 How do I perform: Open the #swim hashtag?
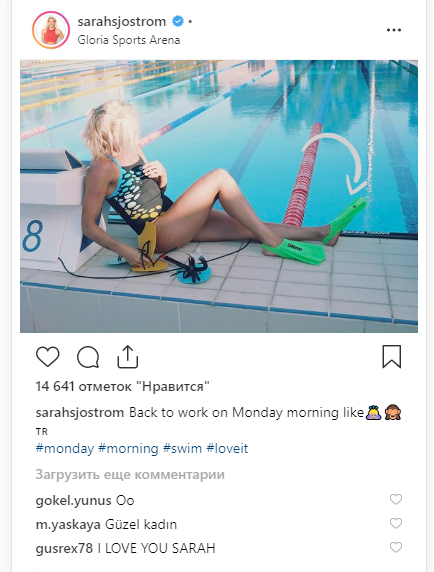coord(182,448)
